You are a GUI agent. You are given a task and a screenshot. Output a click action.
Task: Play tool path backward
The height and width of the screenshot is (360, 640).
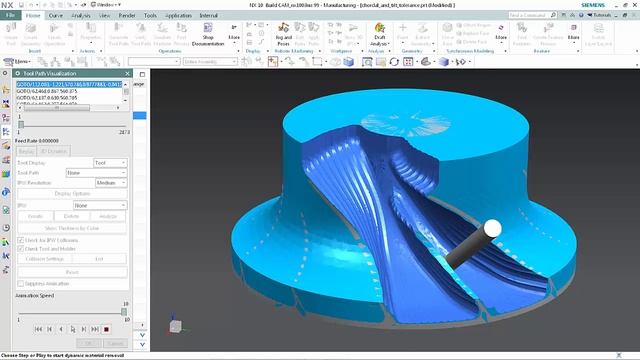click(61, 329)
